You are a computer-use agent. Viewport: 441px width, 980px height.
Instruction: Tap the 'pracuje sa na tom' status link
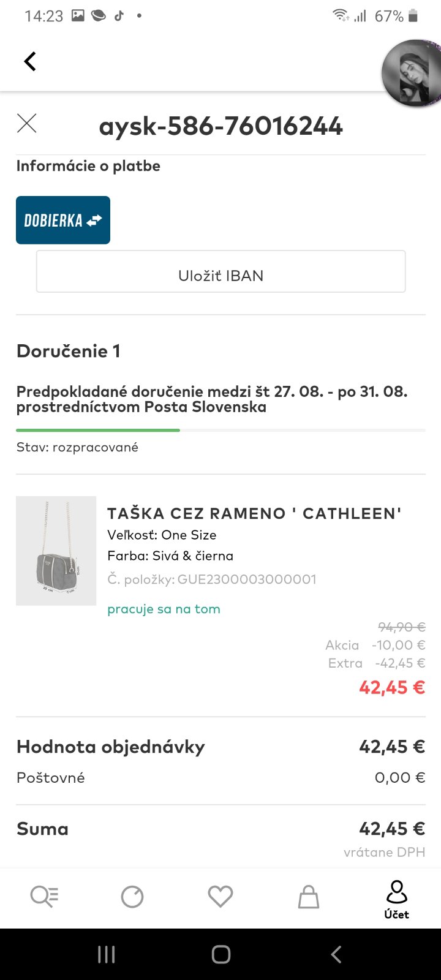tap(164, 609)
